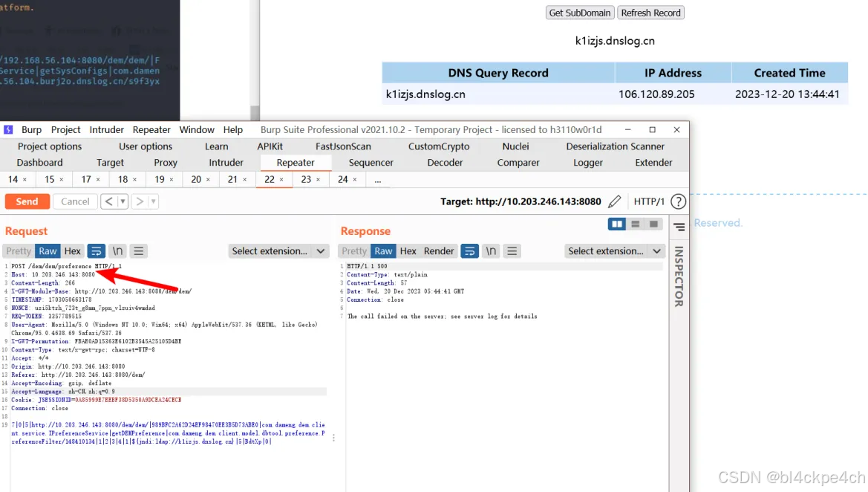Click the Burp Suite app logo icon

coord(8,129)
